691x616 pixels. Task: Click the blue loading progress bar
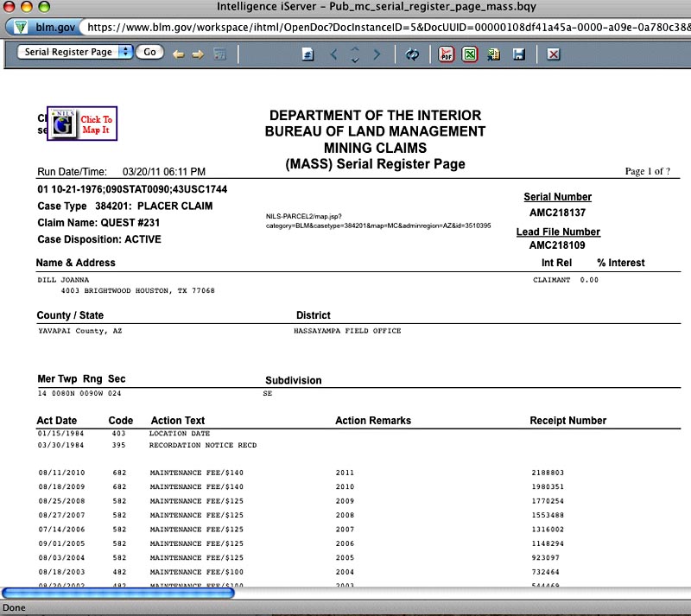118,593
